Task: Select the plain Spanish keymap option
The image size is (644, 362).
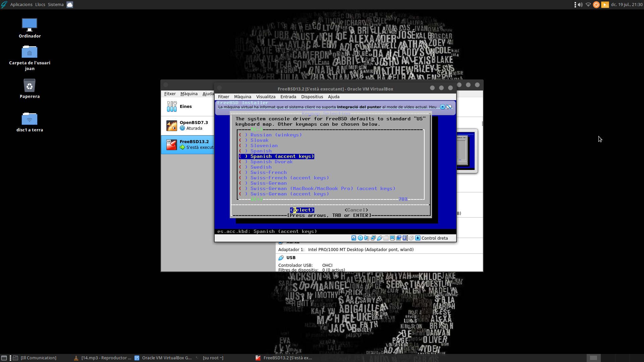Action: 255,151
